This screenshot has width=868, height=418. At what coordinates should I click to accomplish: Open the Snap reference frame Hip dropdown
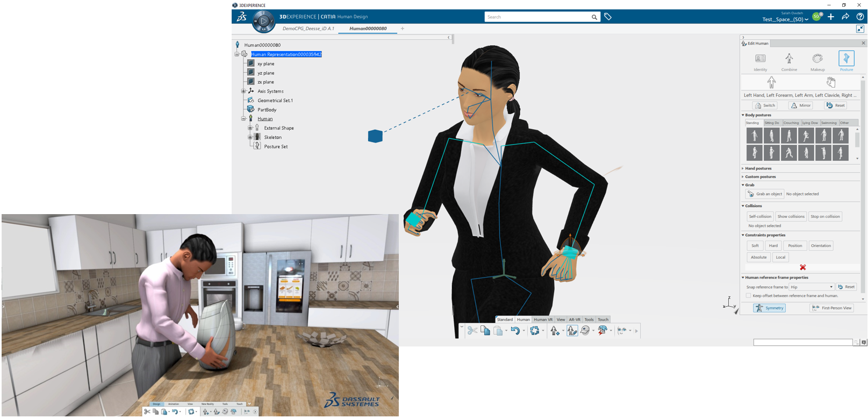(812, 287)
